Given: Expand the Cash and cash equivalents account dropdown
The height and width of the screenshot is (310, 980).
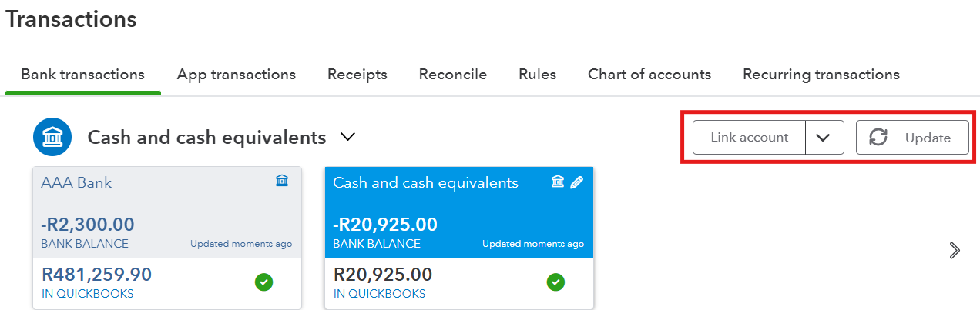Looking at the screenshot, I should 348,137.
